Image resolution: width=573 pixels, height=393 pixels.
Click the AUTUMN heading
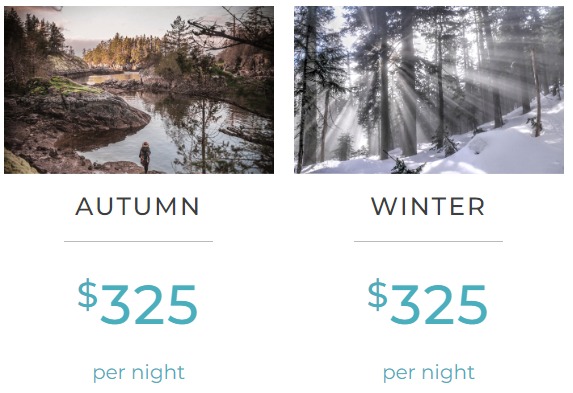(x=137, y=207)
